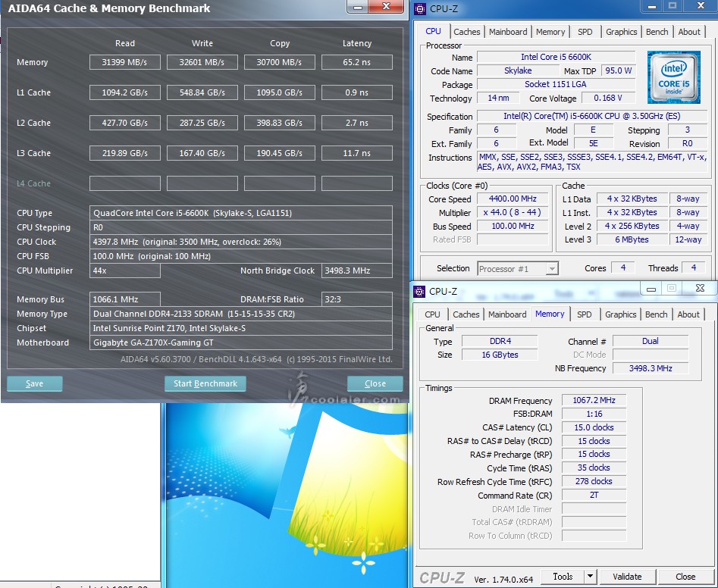Viewport: 718px width, 588px height.
Task: Click the Memory Bus value 1066.1 MHz
Action: (125, 299)
